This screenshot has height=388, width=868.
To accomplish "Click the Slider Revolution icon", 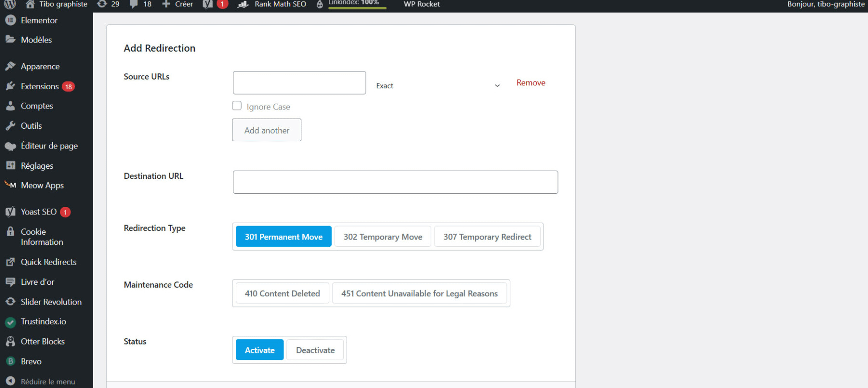I will click(11, 301).
